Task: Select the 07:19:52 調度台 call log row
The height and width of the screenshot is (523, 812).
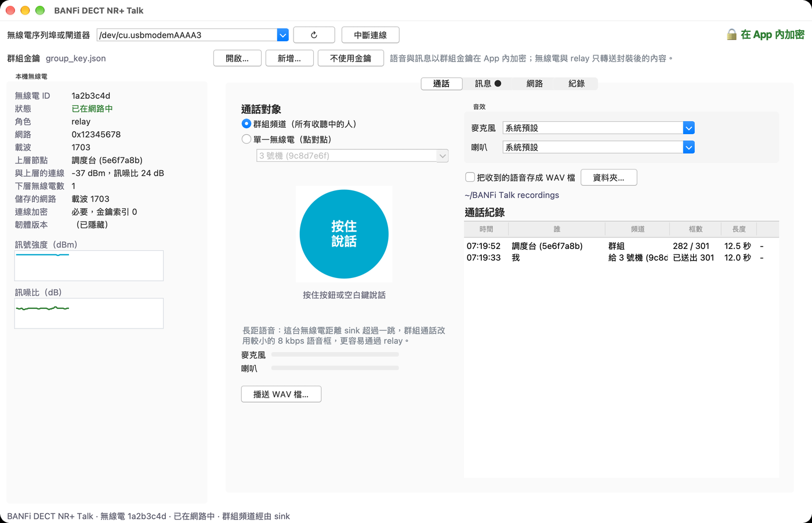Action: pos(621,246)
